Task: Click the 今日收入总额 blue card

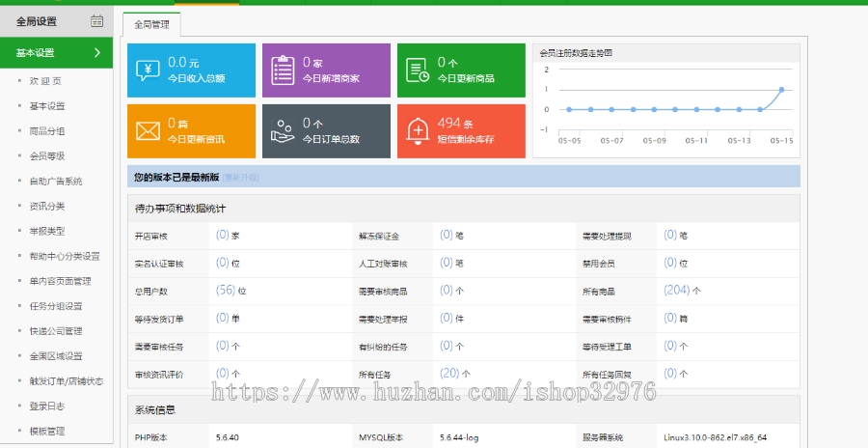Action: [x=192, y=70]
